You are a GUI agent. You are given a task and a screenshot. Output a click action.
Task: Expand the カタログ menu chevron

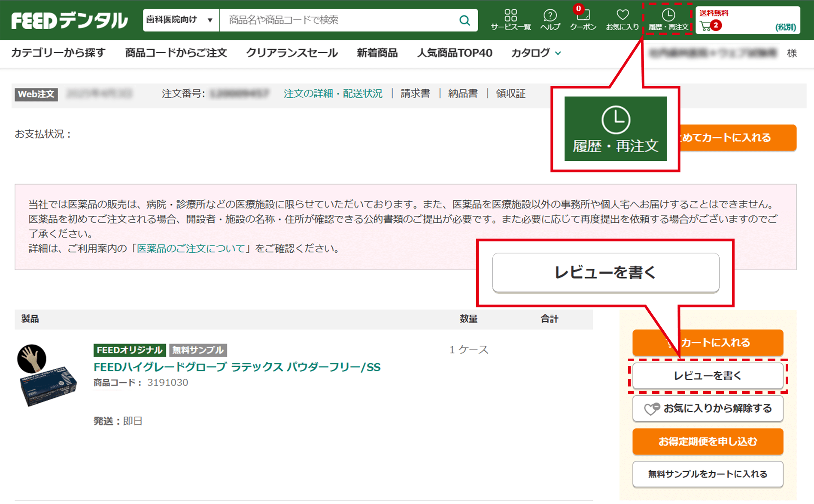pyautogui.click(x=559, y=53)
